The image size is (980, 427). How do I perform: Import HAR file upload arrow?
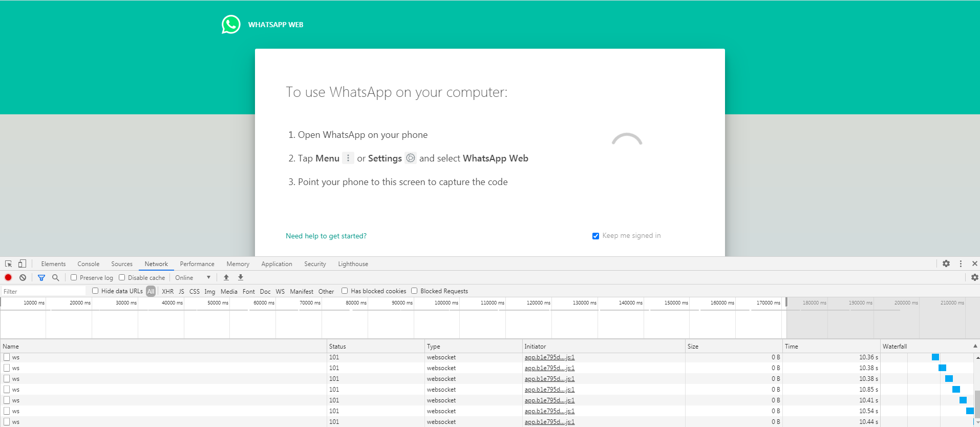click(x=226, y=277)
